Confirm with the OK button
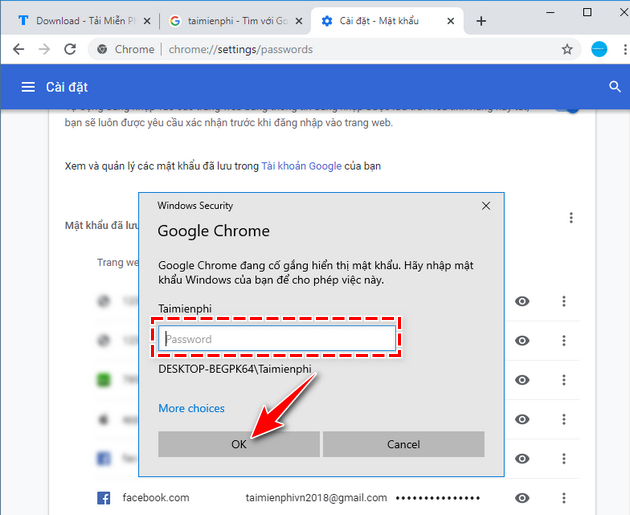 (x=239, y=444)
